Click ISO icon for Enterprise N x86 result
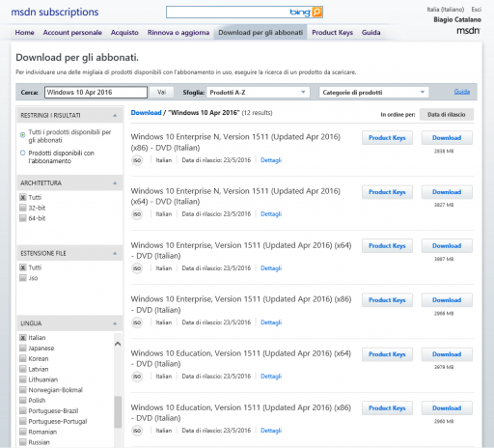 (x=137, y=160)
